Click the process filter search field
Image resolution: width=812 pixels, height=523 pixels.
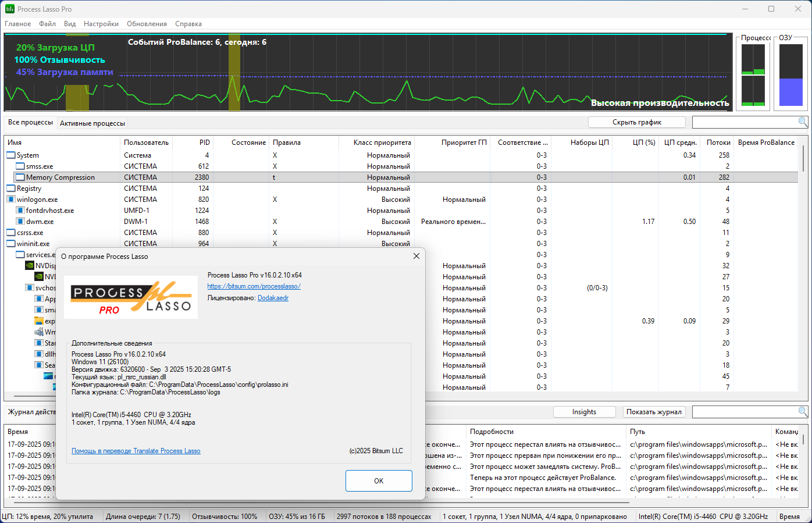(x=745, y=122)
